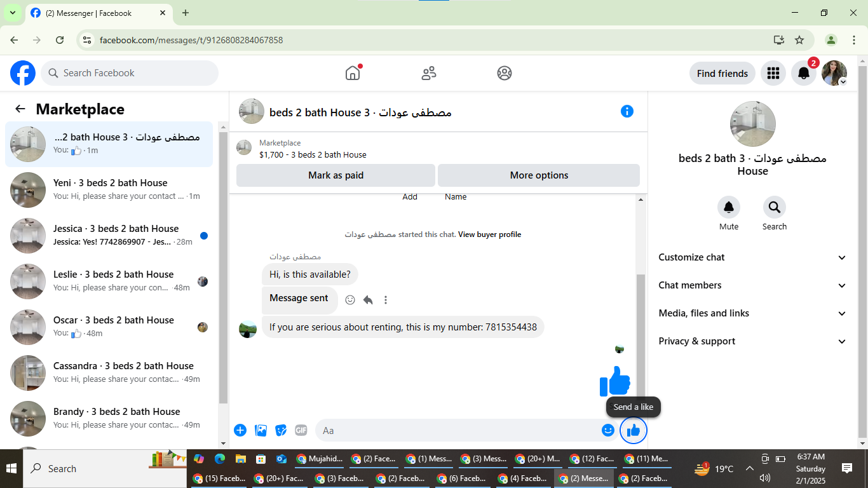Click the install app icon in address bar

pos(779,40)
